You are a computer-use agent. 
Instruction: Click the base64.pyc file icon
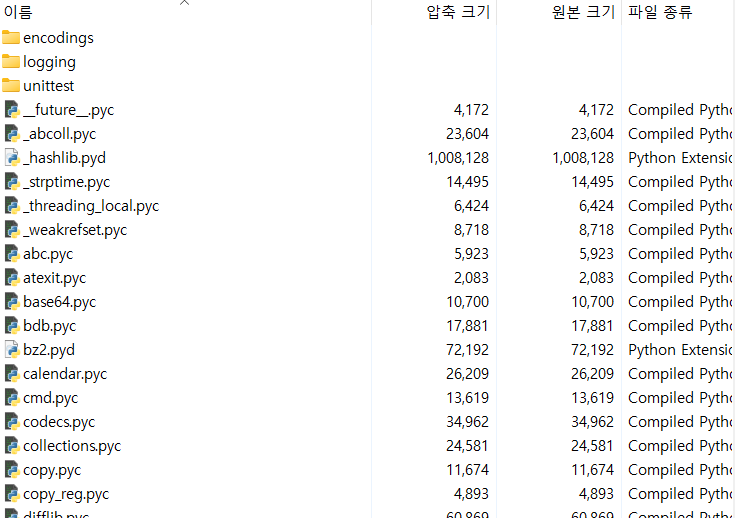(x=12, y=301)
